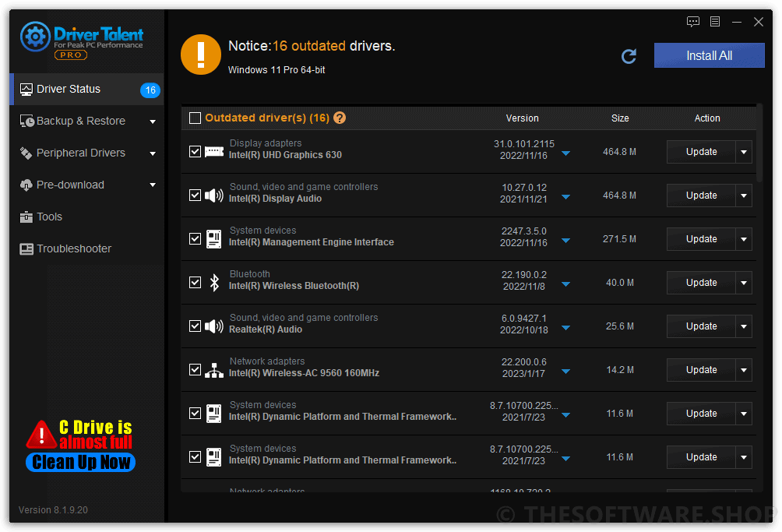Viewport: 782px width, 532px height.
Task: Open Update dropdown for Wireless-AC 9560
Action: click(744, 370)
